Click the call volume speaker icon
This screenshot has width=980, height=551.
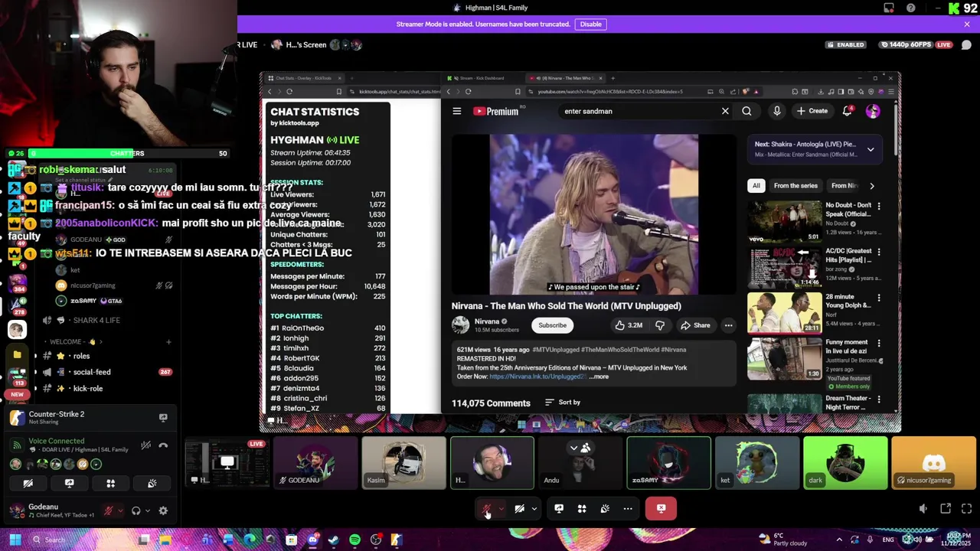pyautogui.click(x=923, y=508)
